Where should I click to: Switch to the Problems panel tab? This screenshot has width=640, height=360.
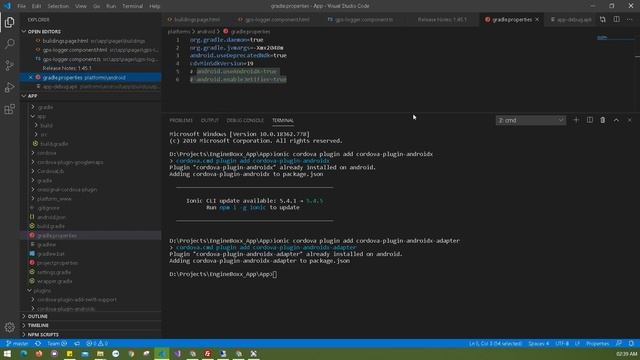tap(181, 120)
